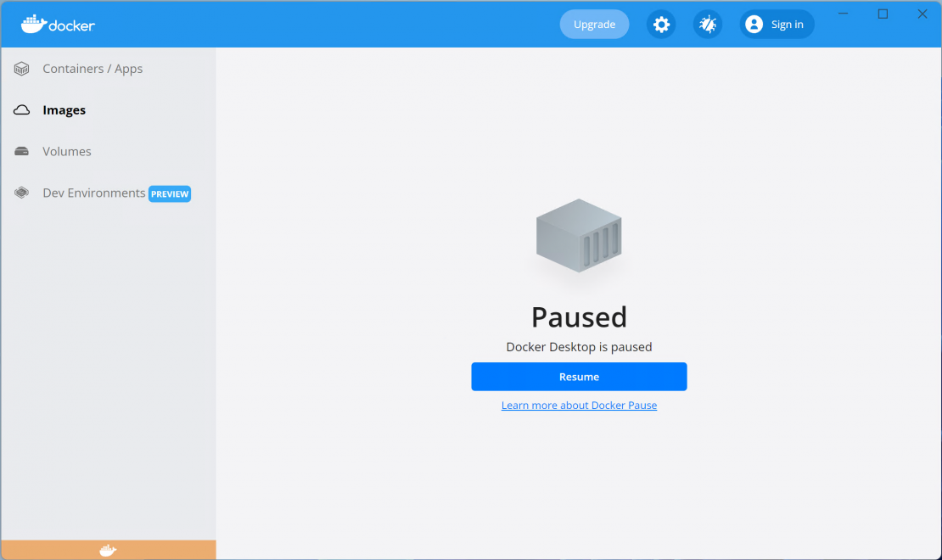Click the user avatar icon beside Sign in
Viewport: 942px width, 560px height.
point(754,25)
